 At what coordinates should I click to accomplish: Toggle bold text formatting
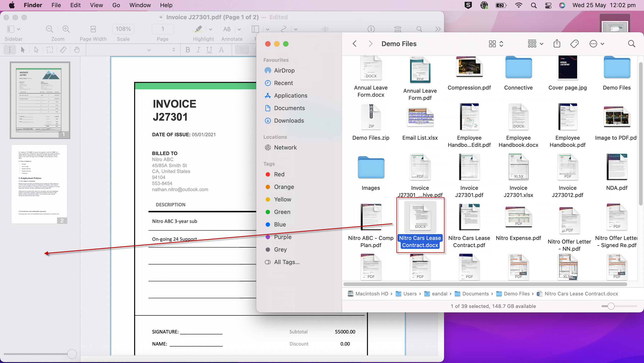[x=187, y=49]
